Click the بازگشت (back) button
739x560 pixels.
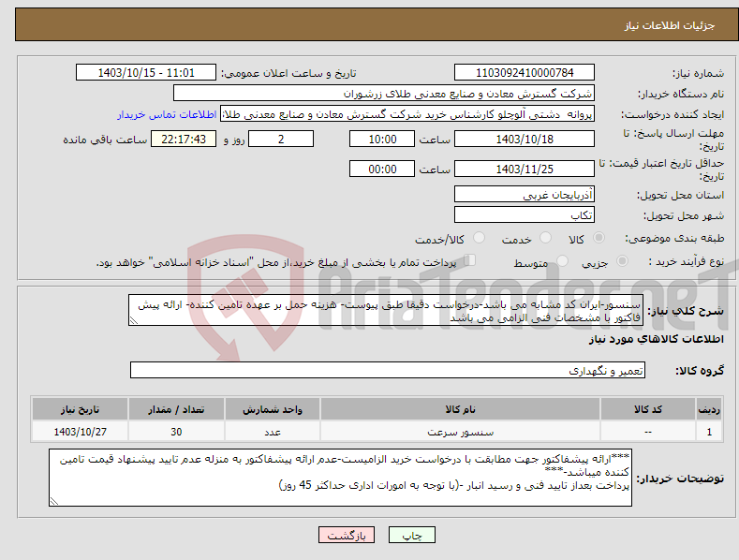[347, 535]
